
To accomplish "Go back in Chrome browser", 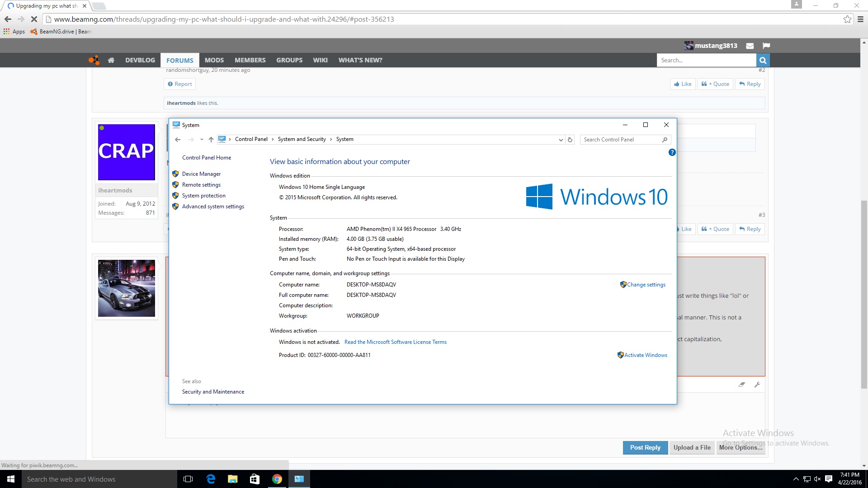I will 8,19.
